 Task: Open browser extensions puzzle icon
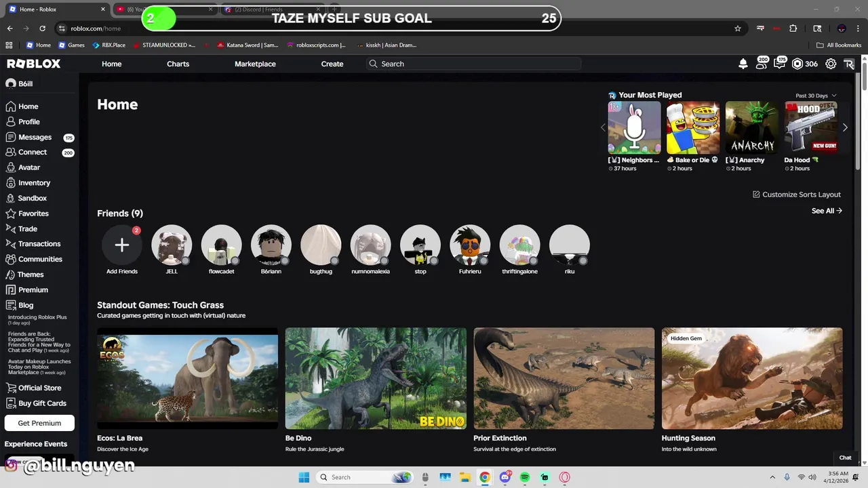pos(793,28)
